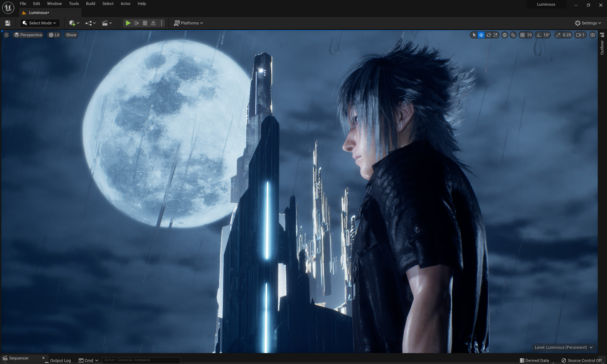Toggle rotation angle snapping

coord(539,35)
